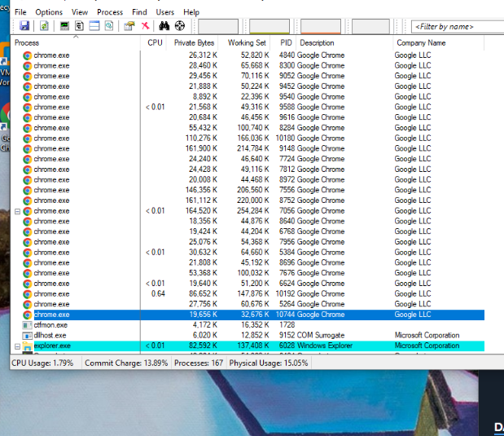Click the Chrome icon of PID 4840 row

click(x=28, y=55)
